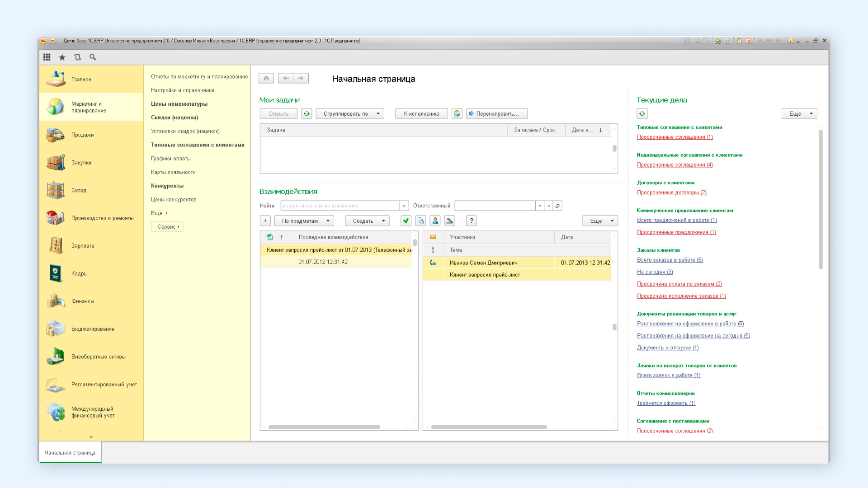Click the К исполнению button
868x488 pixels.
(x=421, y=114)
